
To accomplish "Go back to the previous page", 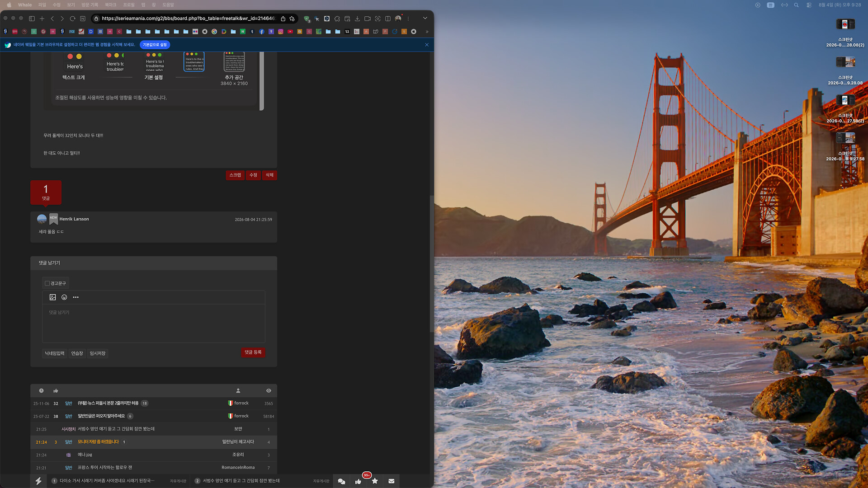I will (52, 19).
